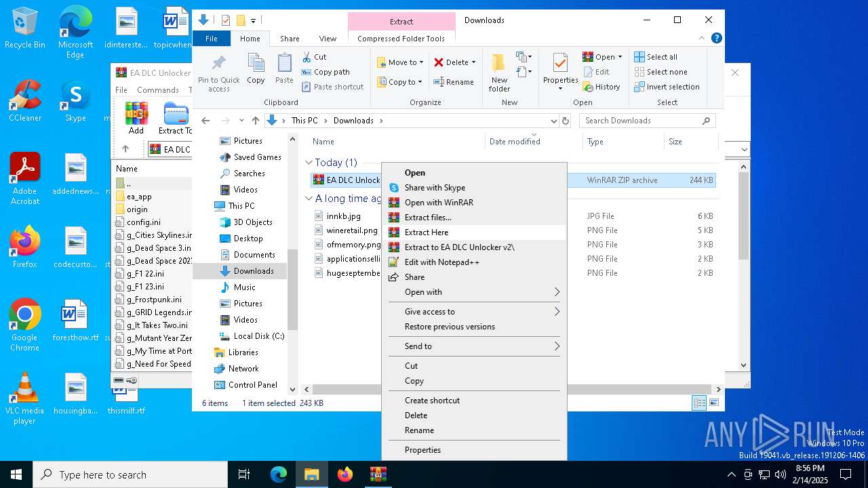Click the horizontal scrollbar in file list
The width and height of the screenshot is (868, 488).
(x=513, y=390)
